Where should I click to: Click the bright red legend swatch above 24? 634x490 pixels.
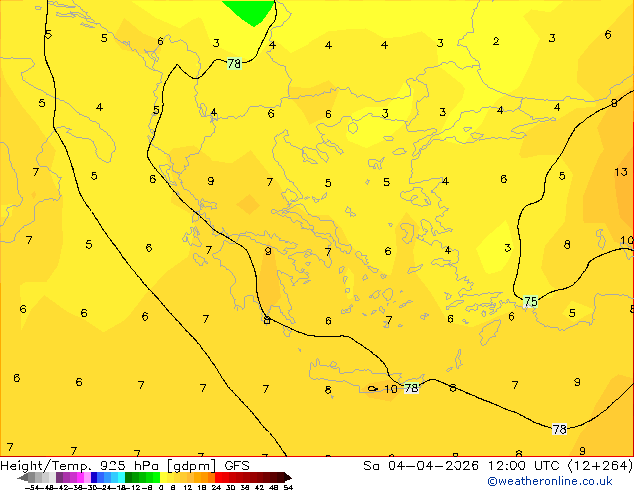pos(218,477)
